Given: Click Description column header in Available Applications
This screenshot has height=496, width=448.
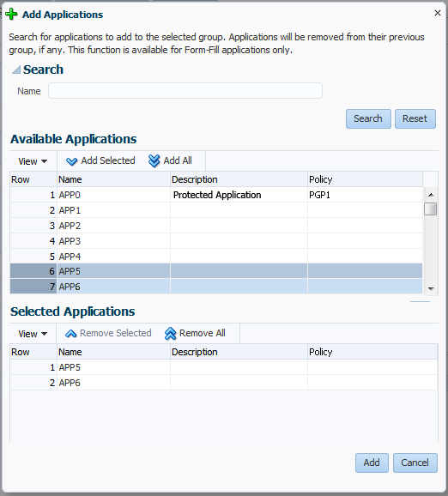Looking at the screenshot, I should [x=239, y=179].
